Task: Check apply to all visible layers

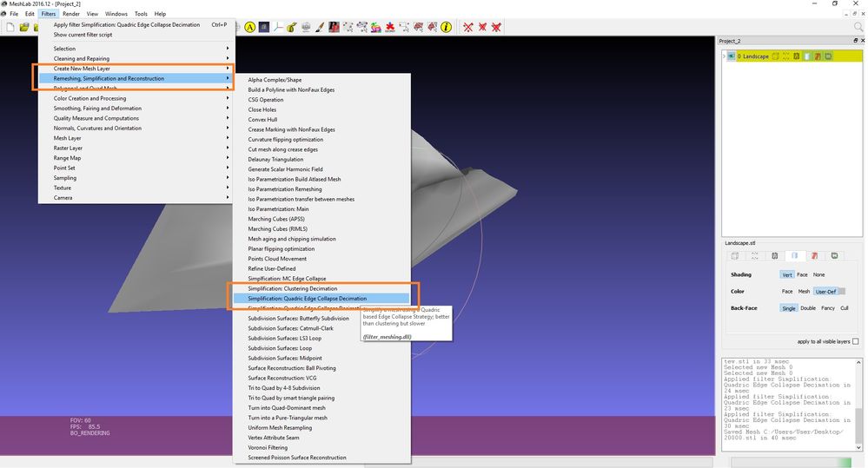Action: click(x=855, y=341)
